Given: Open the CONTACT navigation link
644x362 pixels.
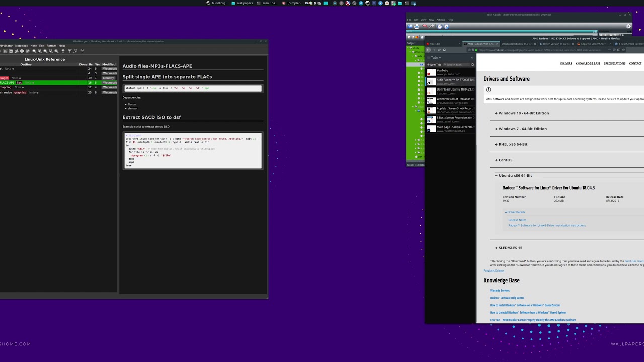Looking at the screenshot, I should 635,63.
